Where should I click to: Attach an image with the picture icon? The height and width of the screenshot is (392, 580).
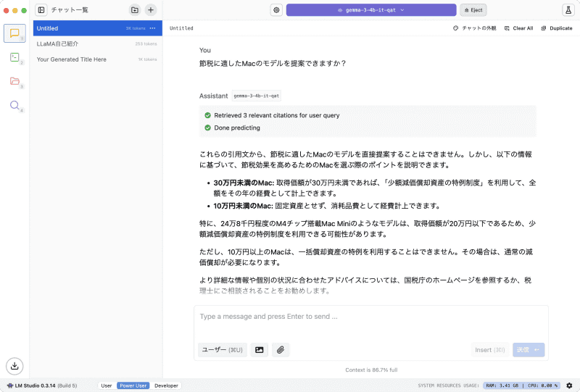click(x=260, y=350)
